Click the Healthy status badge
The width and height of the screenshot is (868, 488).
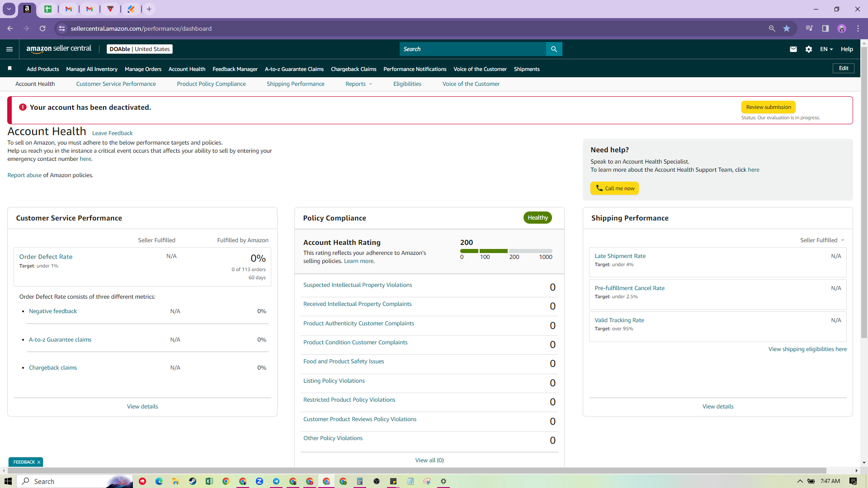point(538,218)
